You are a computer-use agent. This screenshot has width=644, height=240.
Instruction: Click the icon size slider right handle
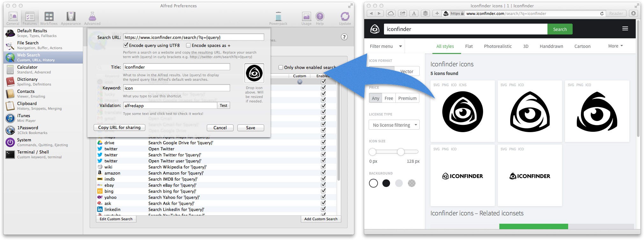(x=401, y=152)
